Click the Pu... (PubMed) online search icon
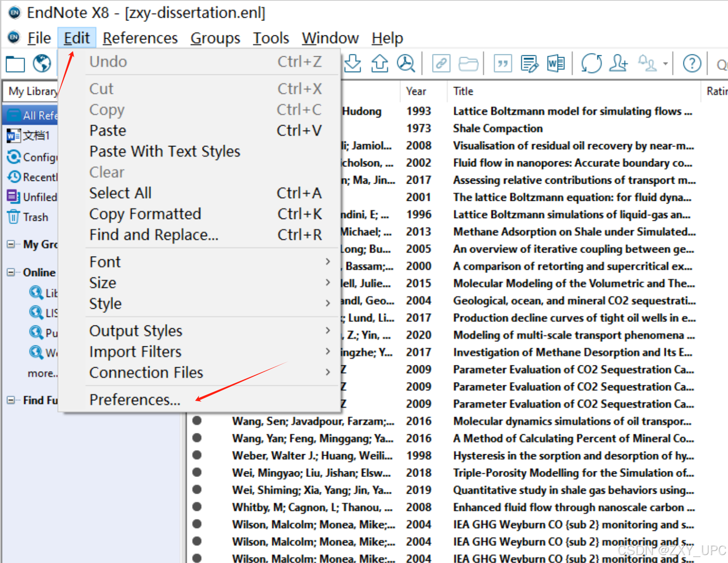The image size is (728, 563). 36,332
